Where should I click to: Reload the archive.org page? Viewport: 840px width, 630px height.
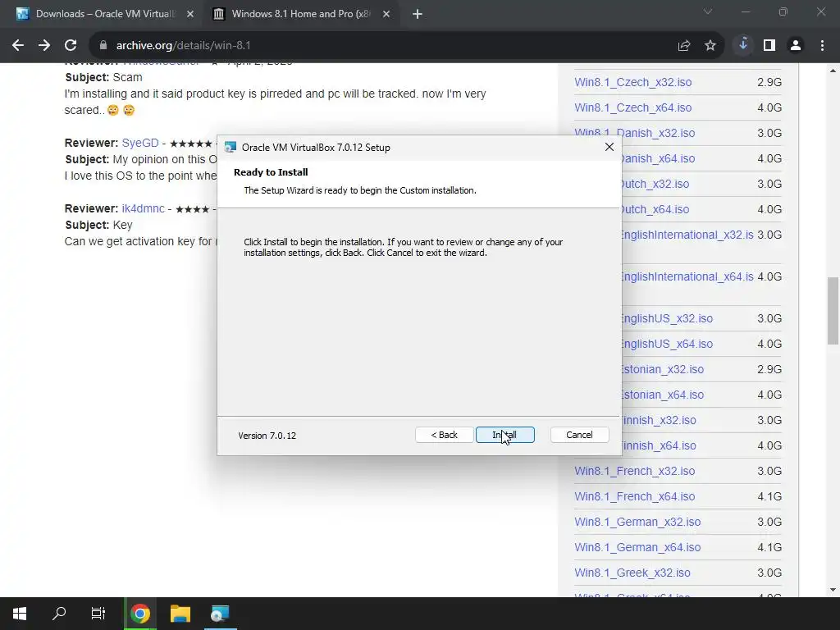tap(71, 46)
